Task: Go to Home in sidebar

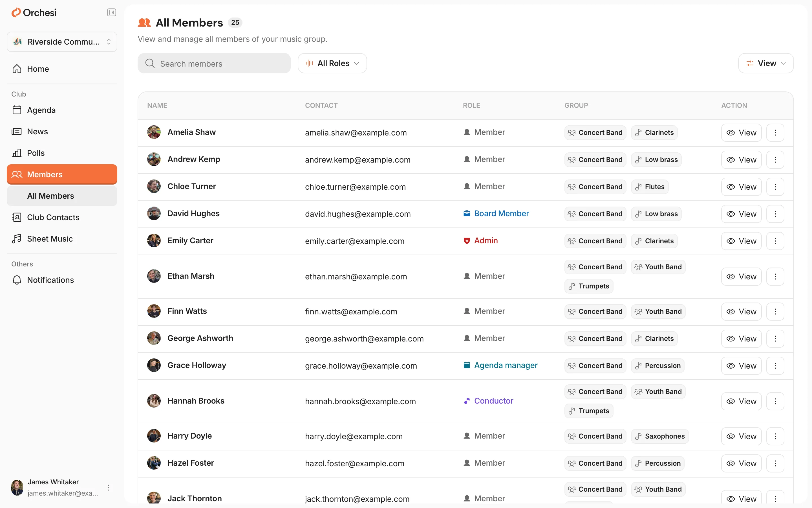Action: [x=62, y=69]
